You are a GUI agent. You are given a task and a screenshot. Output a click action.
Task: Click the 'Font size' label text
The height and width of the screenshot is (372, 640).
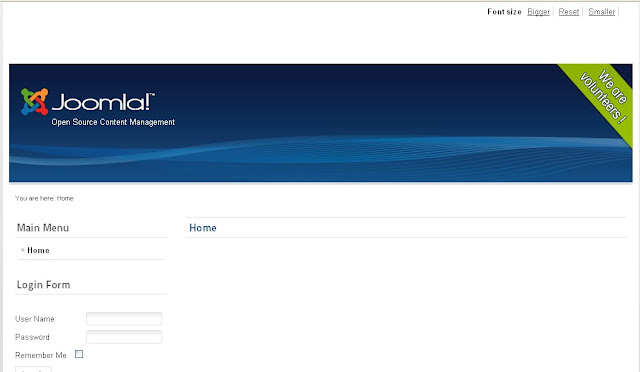click(x=504, y=12)
